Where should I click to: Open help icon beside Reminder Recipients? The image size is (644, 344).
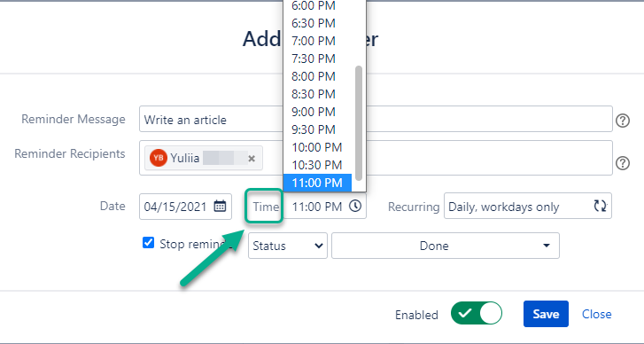(x=623, y=163)
